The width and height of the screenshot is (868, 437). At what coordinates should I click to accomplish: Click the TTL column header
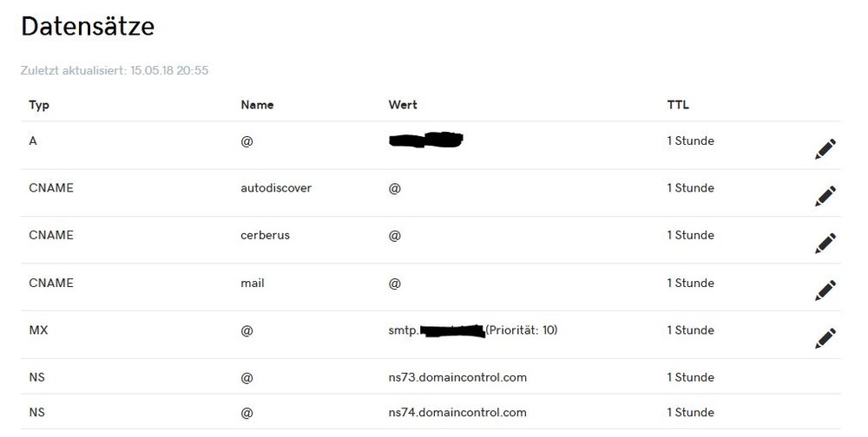click(678, 105)
